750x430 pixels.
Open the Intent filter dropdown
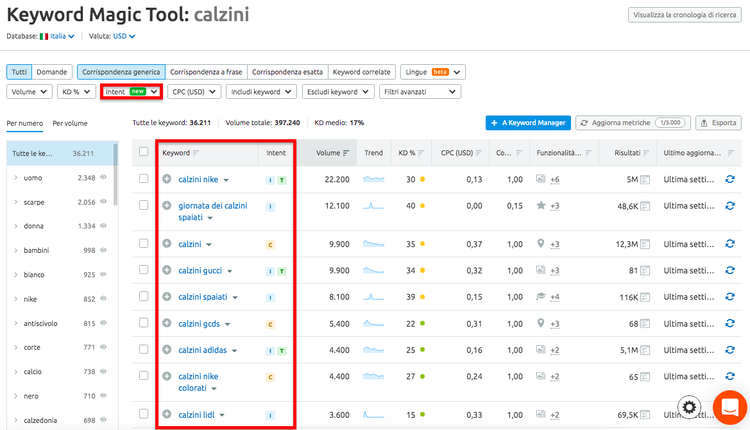tap(132, 92)
